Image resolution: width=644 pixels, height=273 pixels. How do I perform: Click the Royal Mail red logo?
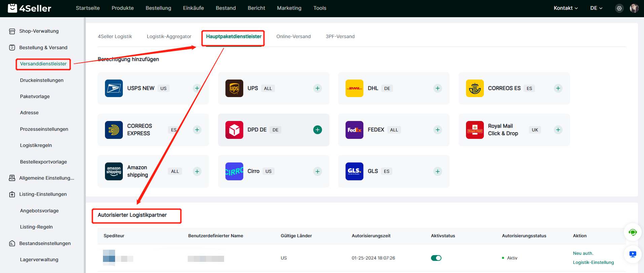click(x=475, y=130)
